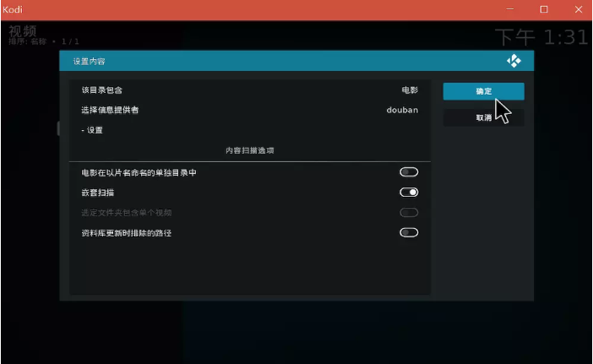The height and width of the screenshot is (364, 593).
Task: Close the Kodi window
Action: pos(577,9)
